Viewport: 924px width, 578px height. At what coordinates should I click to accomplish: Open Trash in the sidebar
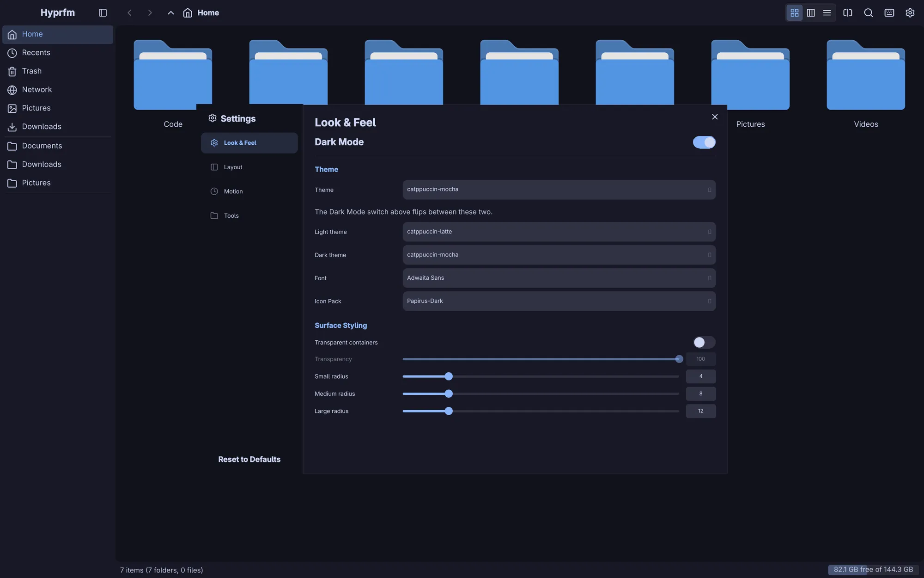click(58, 71)
